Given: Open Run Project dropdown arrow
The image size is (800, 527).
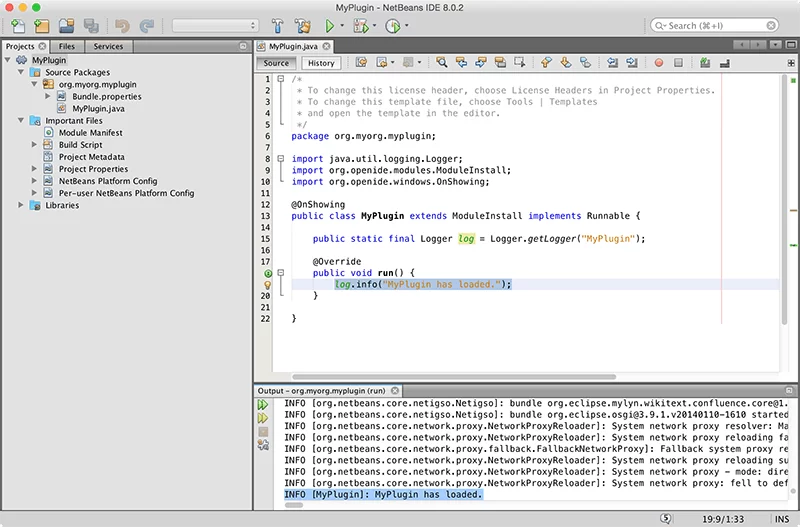Looking at the screenshot, I should pyautogui.click(x=342, y=26).
